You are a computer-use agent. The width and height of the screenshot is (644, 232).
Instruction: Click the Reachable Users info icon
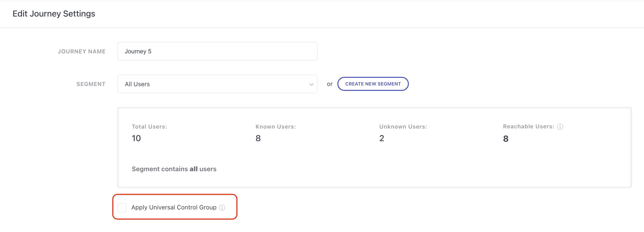(560, 127)
